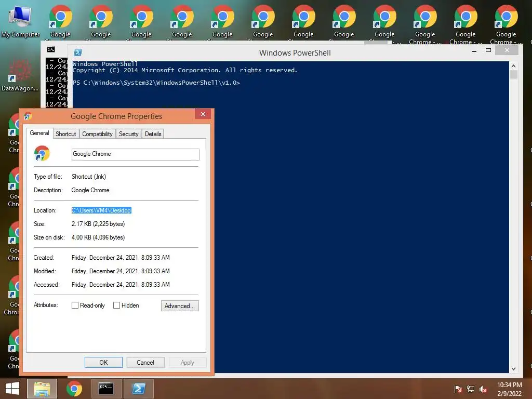Launch Google Chrome from the taskbar
Image resolution: width=532 pixels, height=399 pixels.
pos(74,389)
